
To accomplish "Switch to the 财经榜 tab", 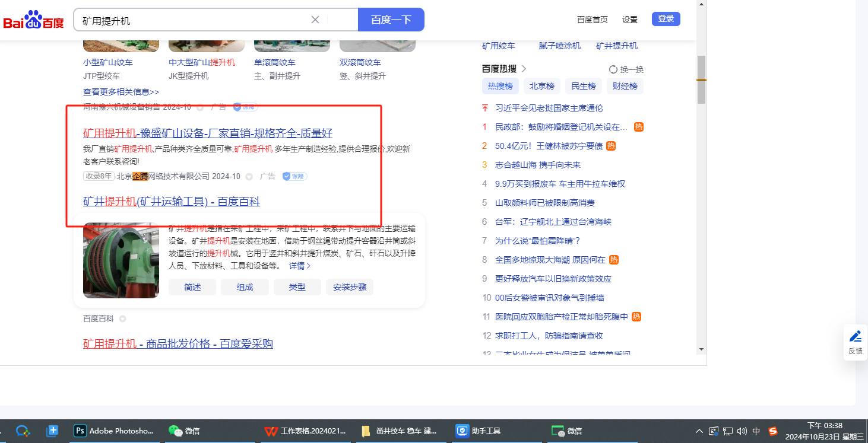I will (625, 86).
